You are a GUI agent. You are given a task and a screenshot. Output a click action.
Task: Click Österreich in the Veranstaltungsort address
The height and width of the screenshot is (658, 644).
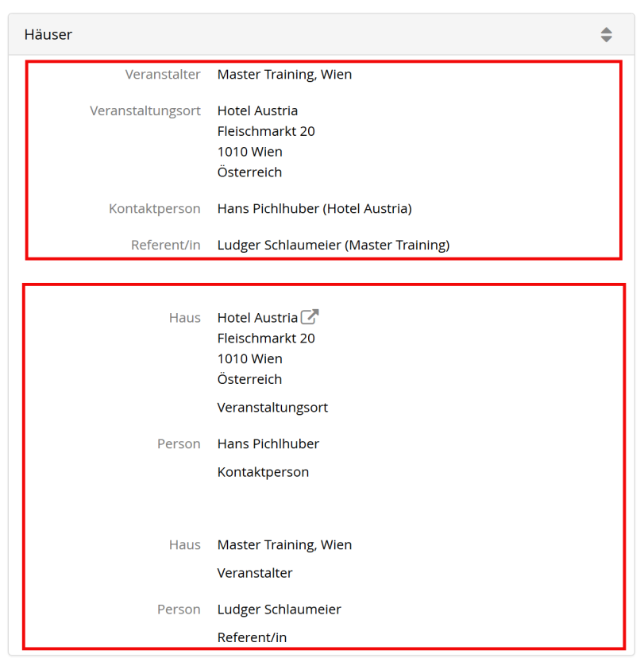pos(249,172)
